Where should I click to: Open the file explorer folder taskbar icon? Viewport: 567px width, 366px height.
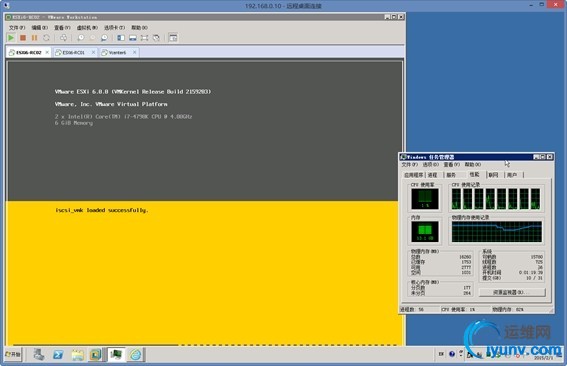pyautogui.click(x=77, y=355)
